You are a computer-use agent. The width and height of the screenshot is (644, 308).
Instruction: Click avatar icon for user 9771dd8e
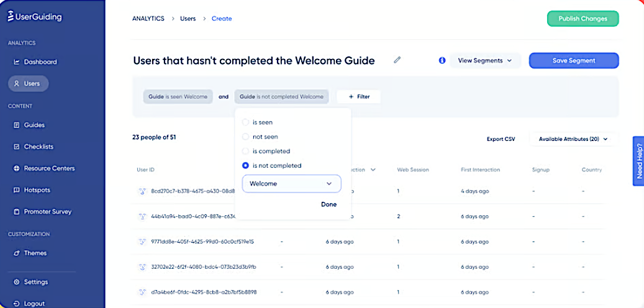(142, 242)
